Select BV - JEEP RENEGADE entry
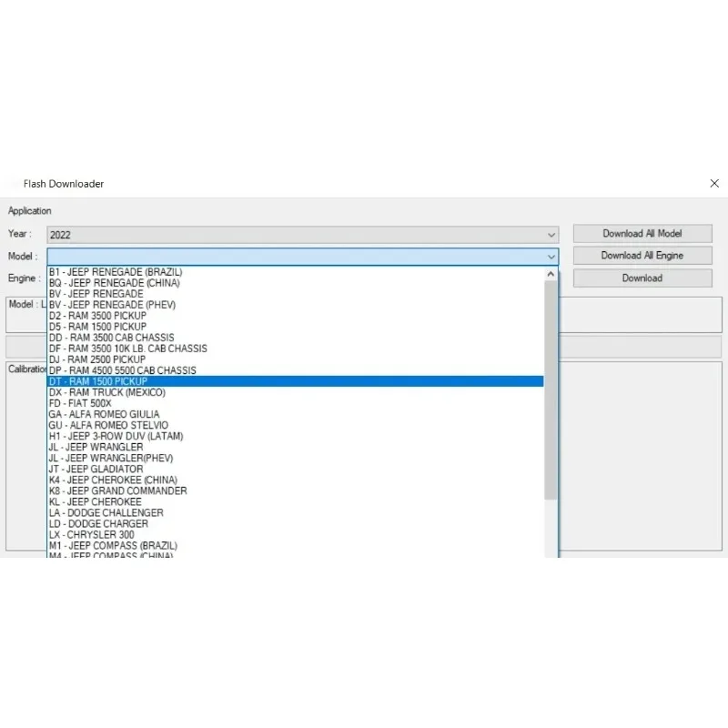Image resolution: width=728 pixels, height=728 pixels. tap(295, 294)
